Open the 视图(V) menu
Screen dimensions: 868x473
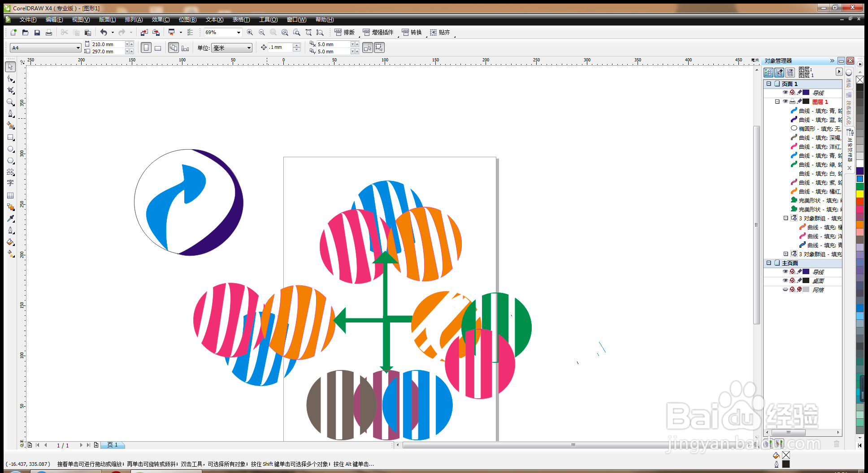[81, 20]
